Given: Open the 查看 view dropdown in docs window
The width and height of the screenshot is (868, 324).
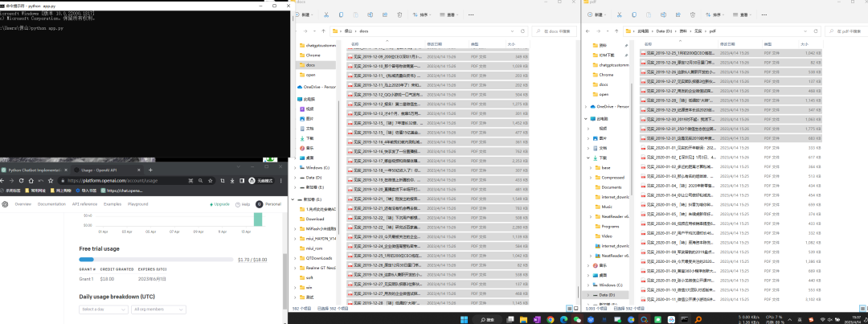Looking at the screenshot, I should coord(448,14).
